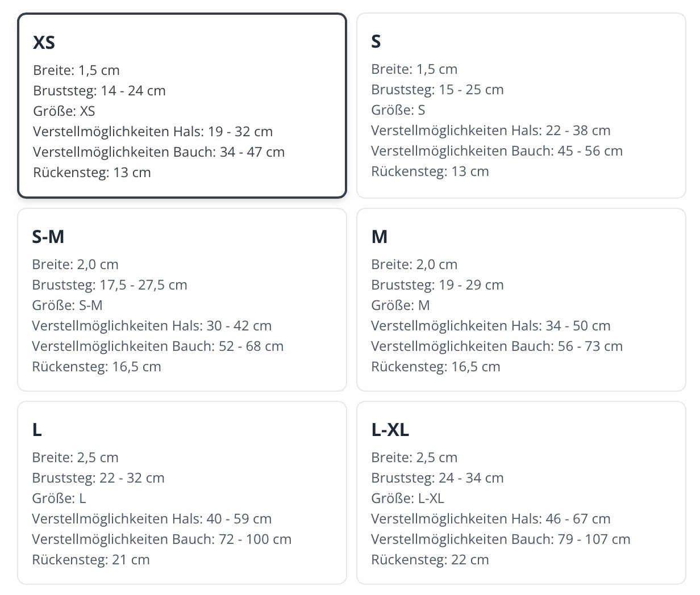Screen dimensions: 700x595
Task: Select the XS size card
Action: click(x=182, y=106)
